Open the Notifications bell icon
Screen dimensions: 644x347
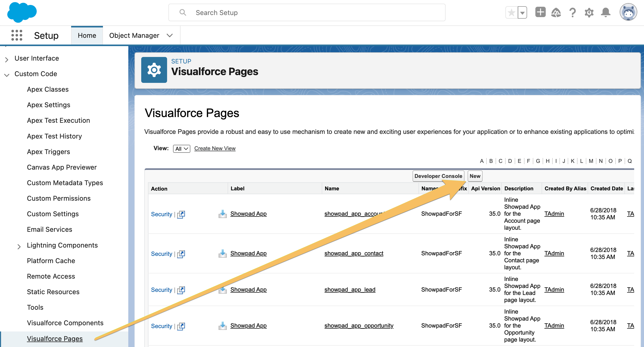(606, 12)
